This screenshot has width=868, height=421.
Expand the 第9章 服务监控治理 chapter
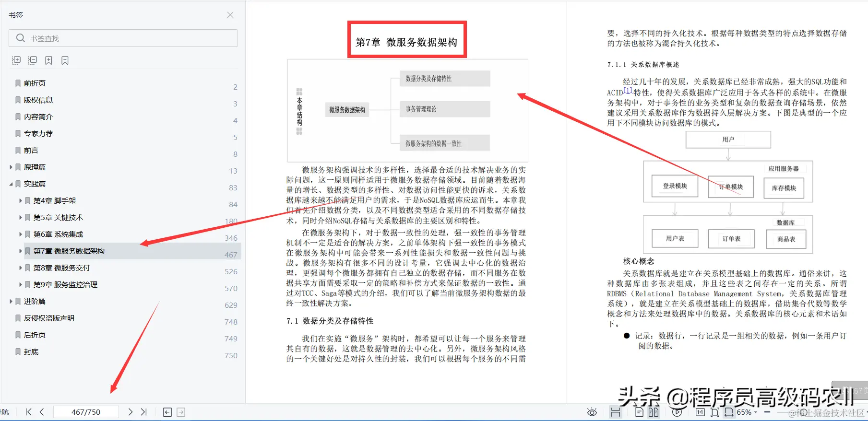click(21, 284)
